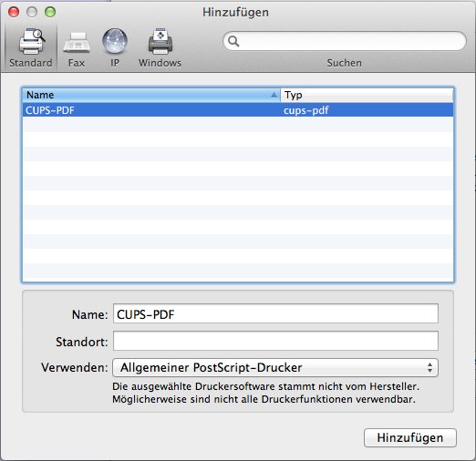Screen dimensions: 476x461
Task: Click the Verwenden dropdown stepper arrows
Action: tap(429, 367)
